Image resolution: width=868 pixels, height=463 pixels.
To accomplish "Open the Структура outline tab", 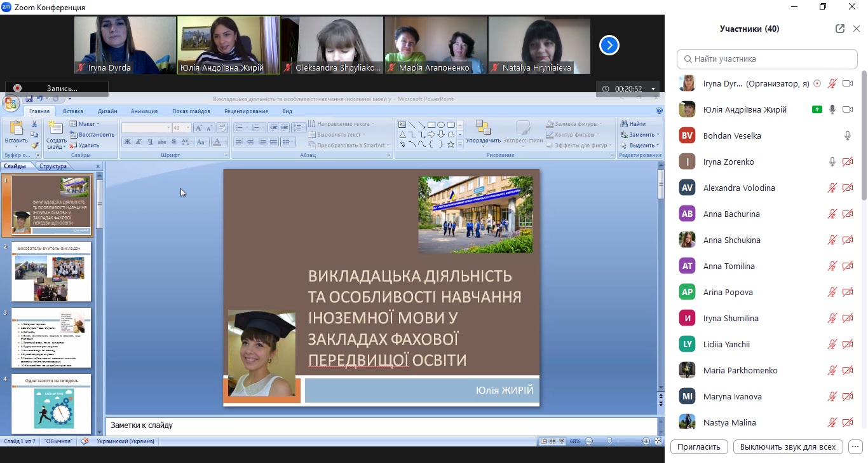I will (x=53, y=167).
